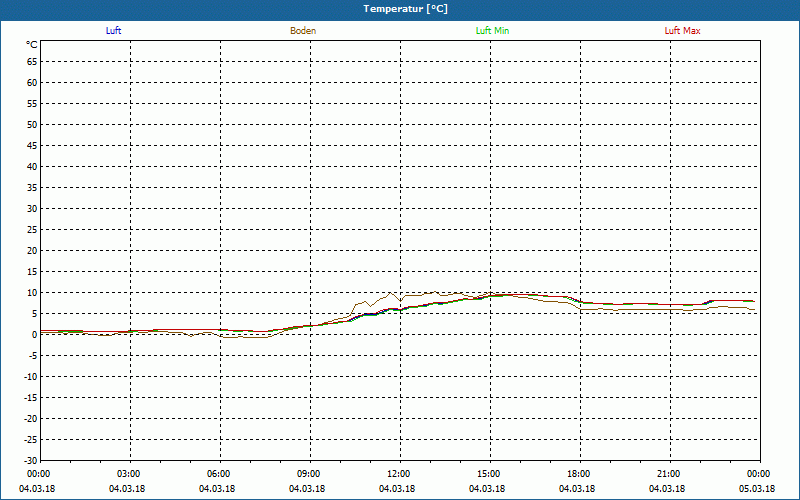Click the -30 y-axis label
The image size is (800, 500).
click(30, 461)
